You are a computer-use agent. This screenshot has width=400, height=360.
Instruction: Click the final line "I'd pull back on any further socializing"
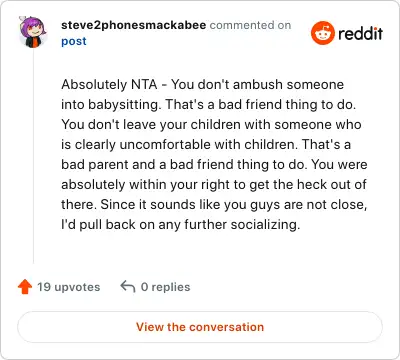[181, 225]
